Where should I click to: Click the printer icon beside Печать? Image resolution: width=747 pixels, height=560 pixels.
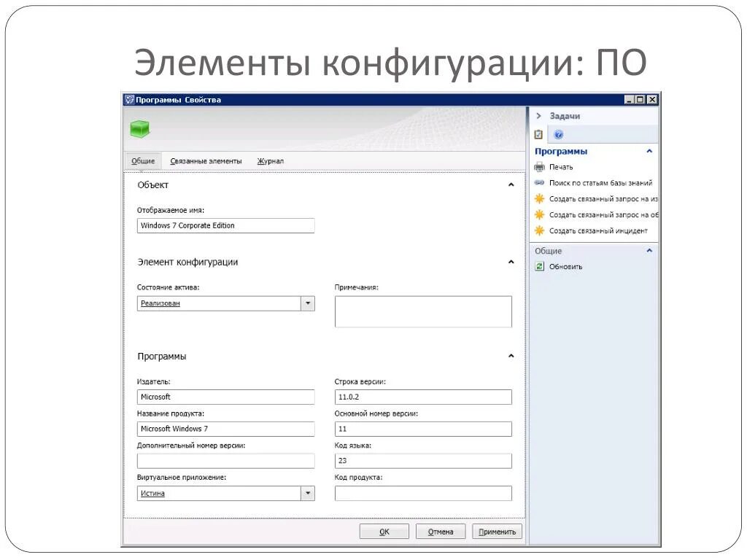tap(539, 167)
